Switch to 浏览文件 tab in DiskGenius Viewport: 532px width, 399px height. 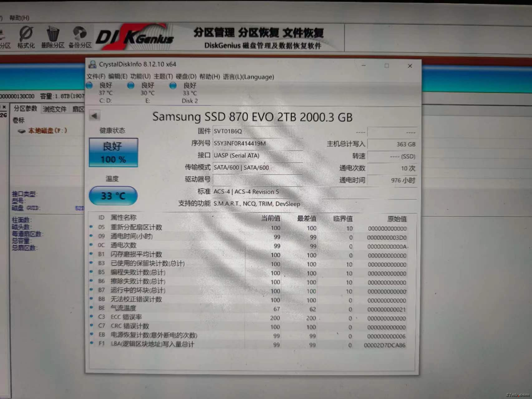55,109
